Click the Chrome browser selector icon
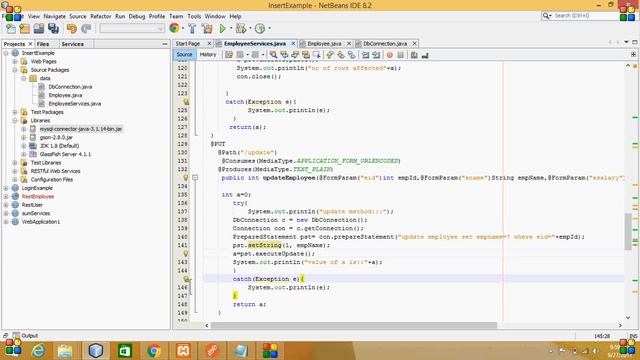Screen dimensions: 640x360 [x=174, y=28]
